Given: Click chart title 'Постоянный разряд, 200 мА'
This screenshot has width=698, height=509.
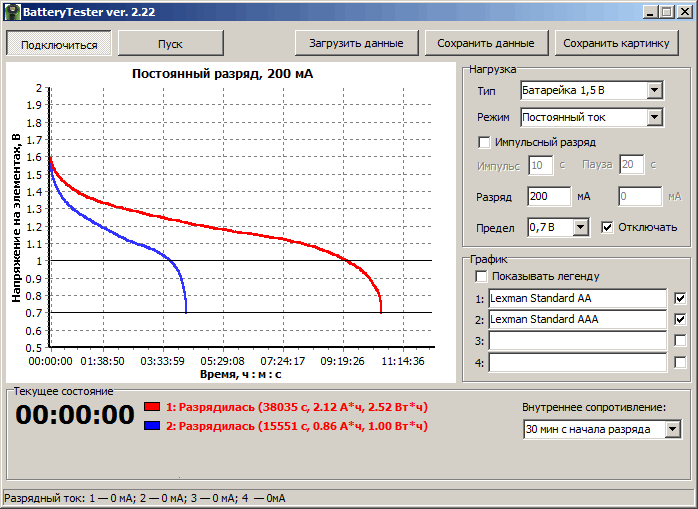Looking at the screenshot, I should point(223,73).
